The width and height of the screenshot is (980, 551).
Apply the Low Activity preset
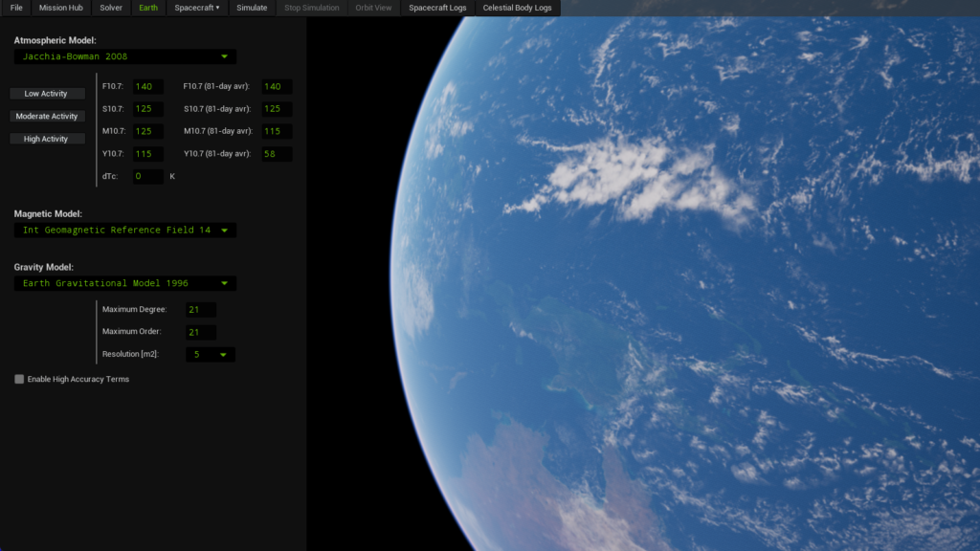point(46,94)
